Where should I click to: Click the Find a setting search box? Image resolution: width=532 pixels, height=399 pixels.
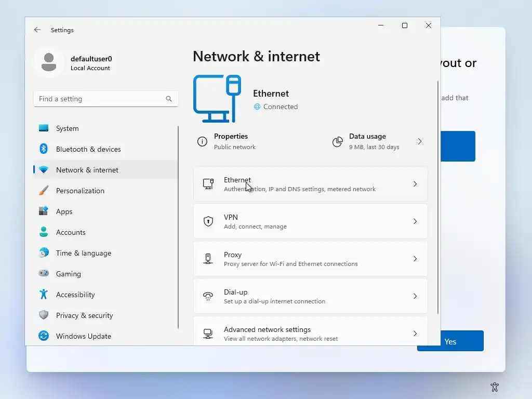click(106, 99)
